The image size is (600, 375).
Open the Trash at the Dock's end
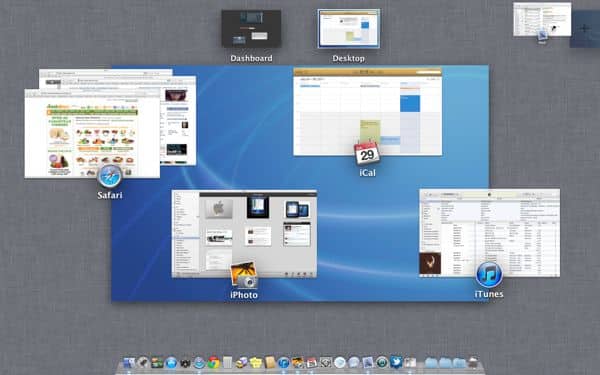click(x=473, y=363)
